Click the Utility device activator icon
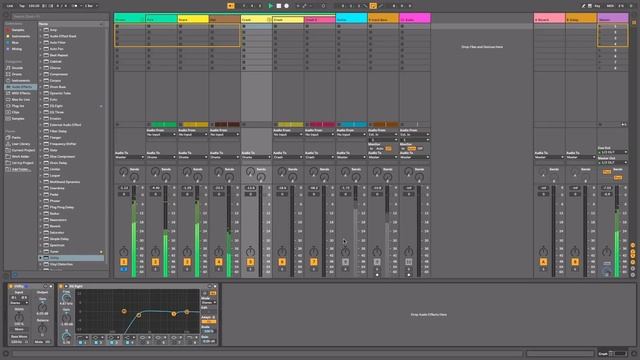This screenshot has height=360, width=640. (x=11, y=286)
